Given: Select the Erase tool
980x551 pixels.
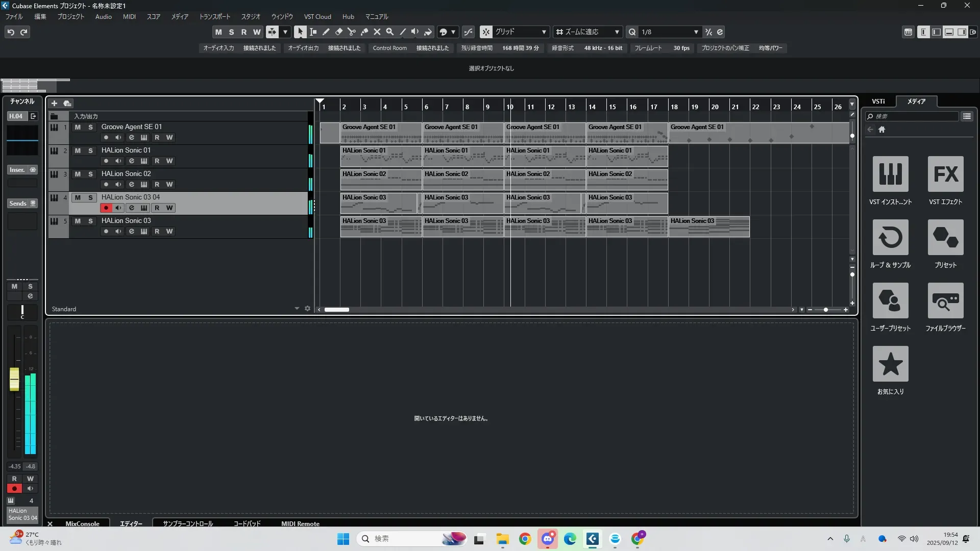Looking at the screenshot, I should pyautogui.click(x=338, y=32).
